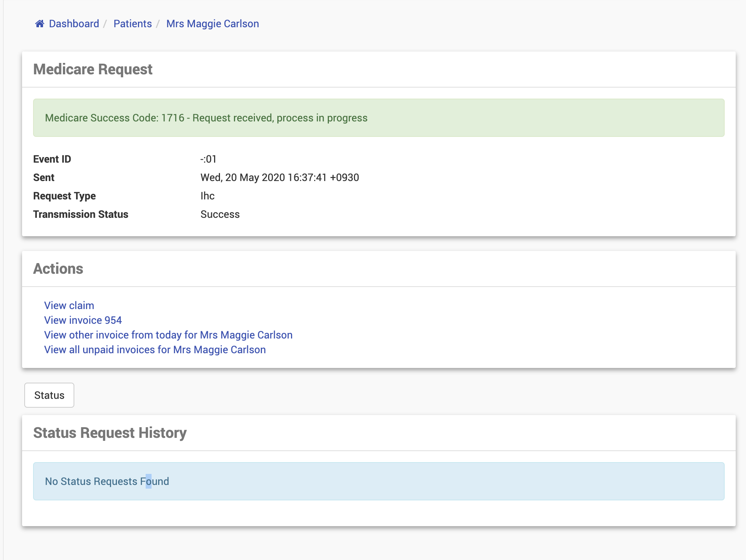Image resolution: width=746 pixels, height=560 pixels.
Task: Click the Status Request History heading
Action: (x=110, y=433)
